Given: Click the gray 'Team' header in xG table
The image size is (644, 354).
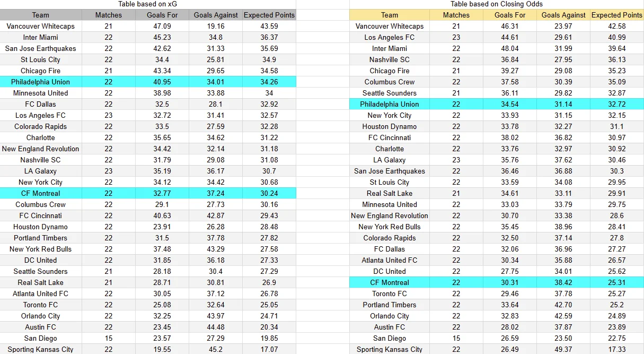Looking at the screenshot, I should pyautogui.click(x=41, y=15).
